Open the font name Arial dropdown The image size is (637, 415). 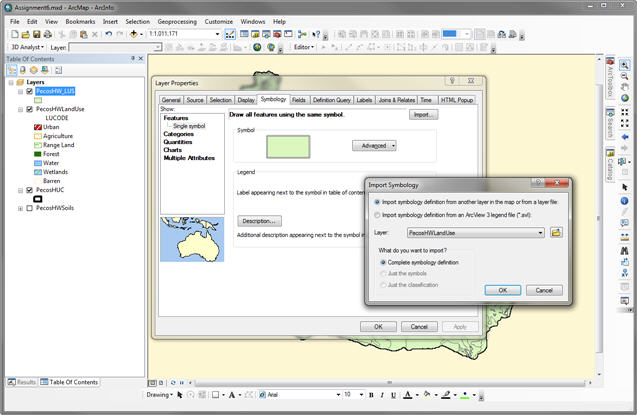(x=338, y=395)
